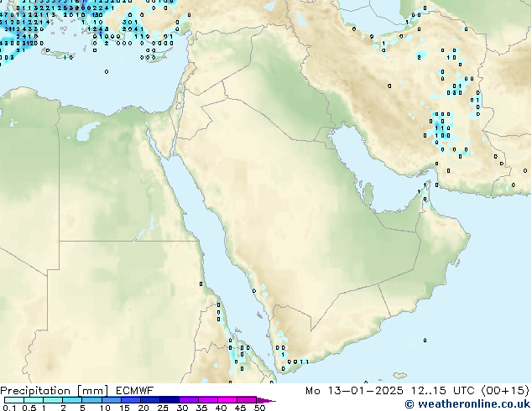The image size is (532, 411).
Task: Open the weatheronline.co.uk copyright link
Action: click(x=468, y=404)
